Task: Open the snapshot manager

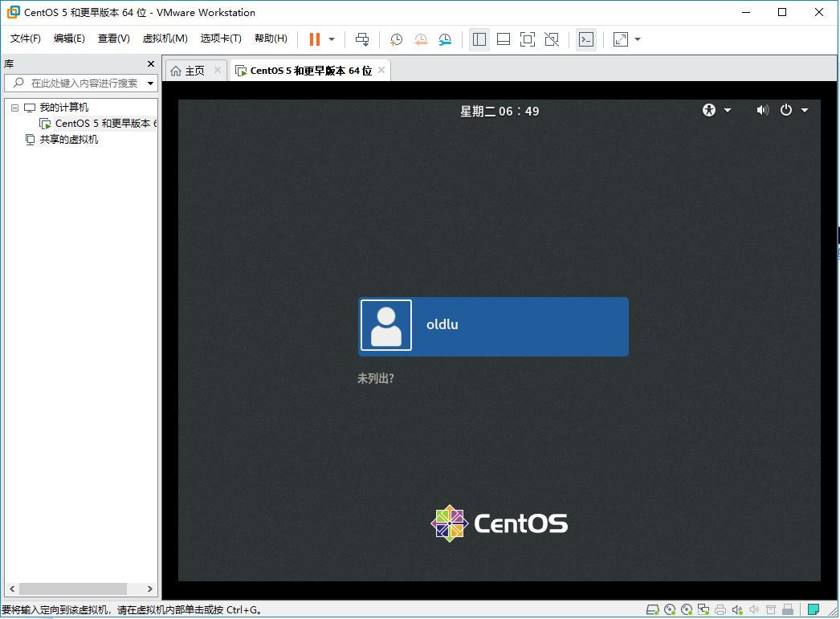Action: pyautogui.click(x=445, y=39)
